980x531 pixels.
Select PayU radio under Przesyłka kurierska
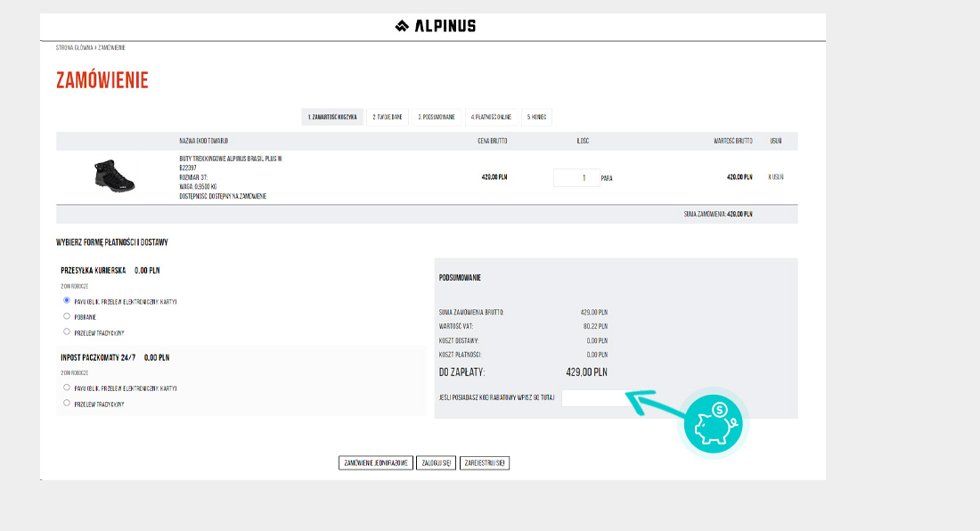(67, 301)
